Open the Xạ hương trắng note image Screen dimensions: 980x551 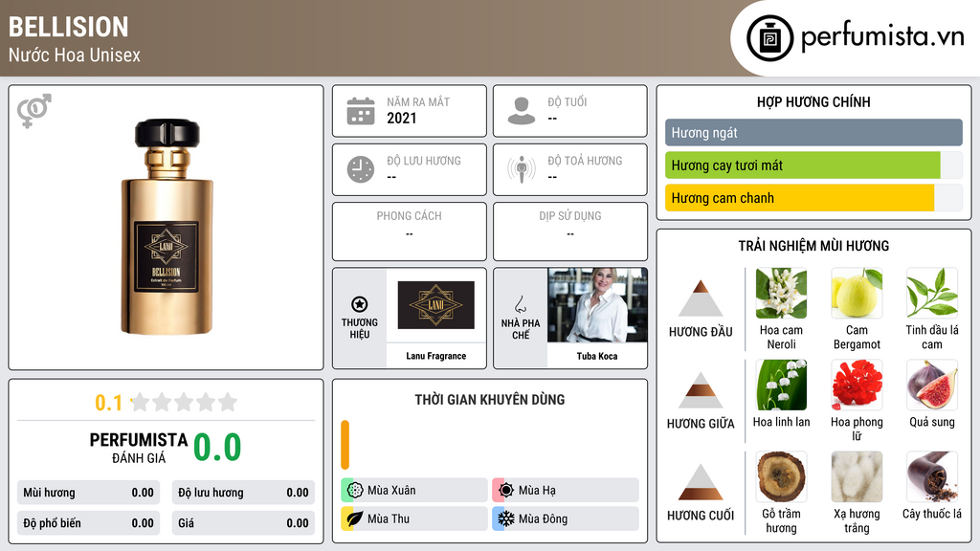point(857,477)
